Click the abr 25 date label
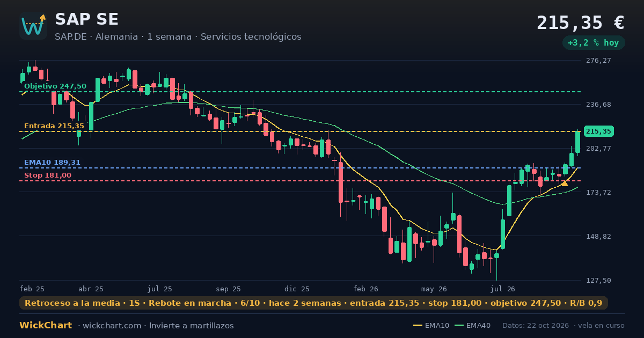Viewport: 644px width, 338px height. click(91, 289)
